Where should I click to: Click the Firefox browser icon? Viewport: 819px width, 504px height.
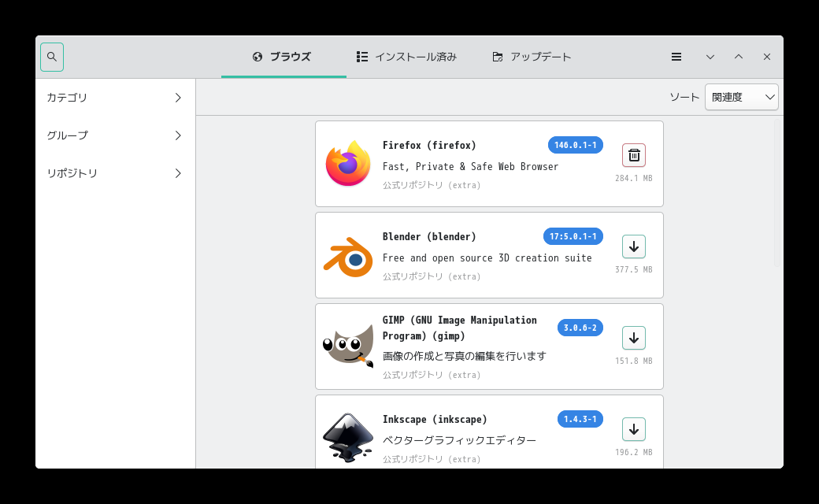tap(347, 164)
